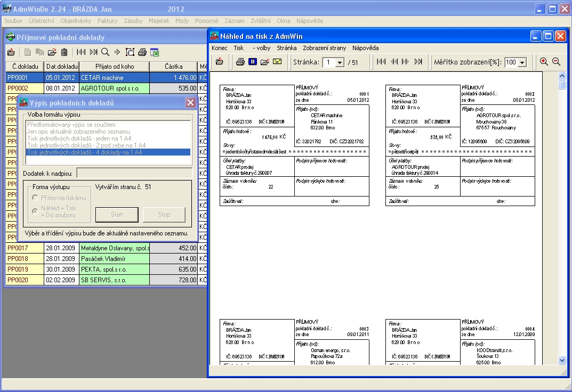Open the Stránka page number dropdown

340,62
